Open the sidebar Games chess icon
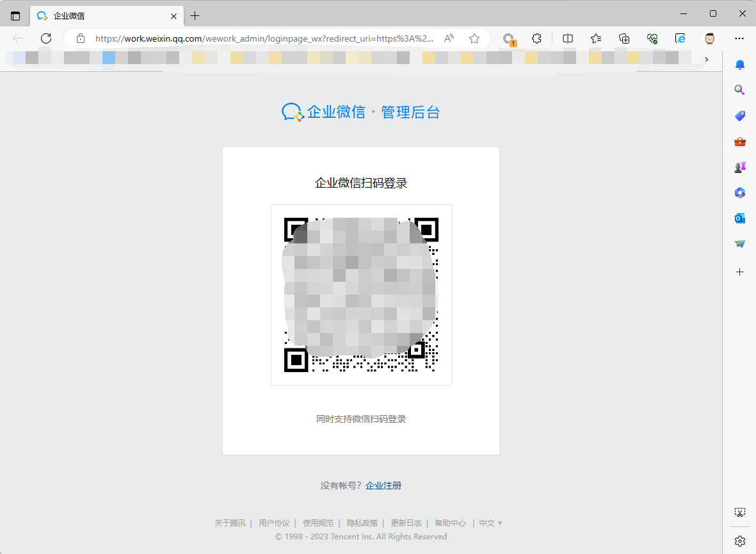Image resolution: width=756 pixels, height=554 pixels. pos(740,167)
